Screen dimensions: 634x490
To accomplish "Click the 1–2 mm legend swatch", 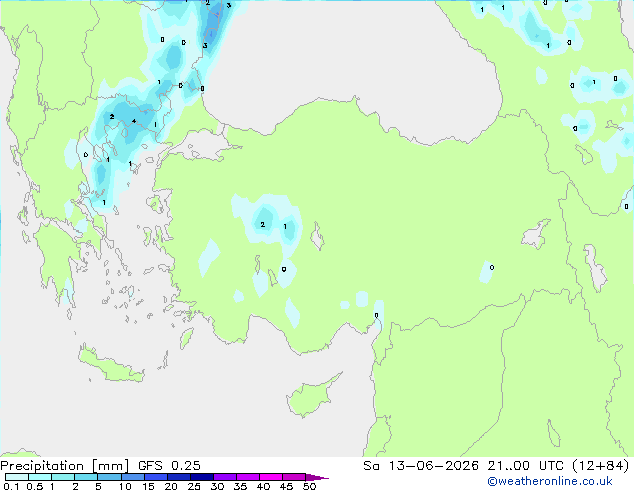I will coord(63,477).
